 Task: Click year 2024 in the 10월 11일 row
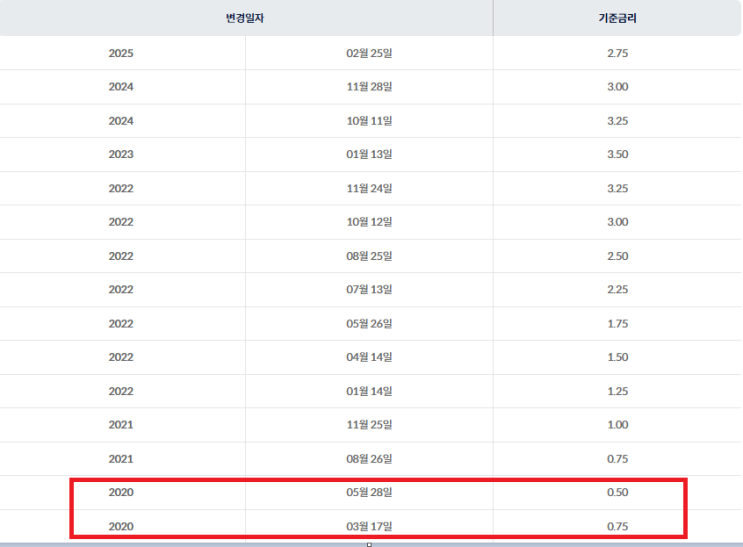(121, 121)
